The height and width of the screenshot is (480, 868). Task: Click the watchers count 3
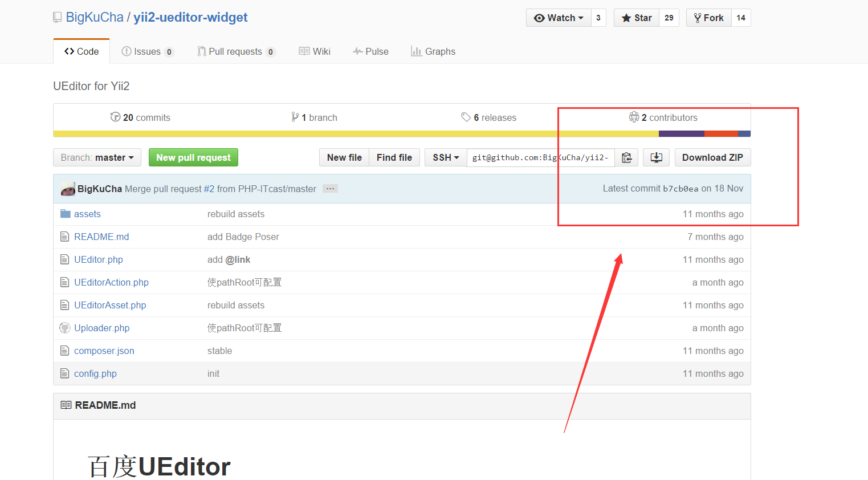click(598, 18)
